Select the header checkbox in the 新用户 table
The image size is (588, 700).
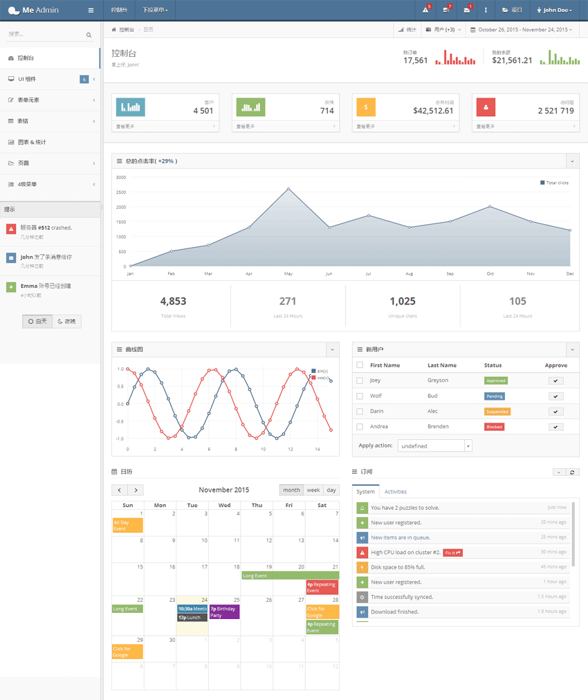[359, 365]
